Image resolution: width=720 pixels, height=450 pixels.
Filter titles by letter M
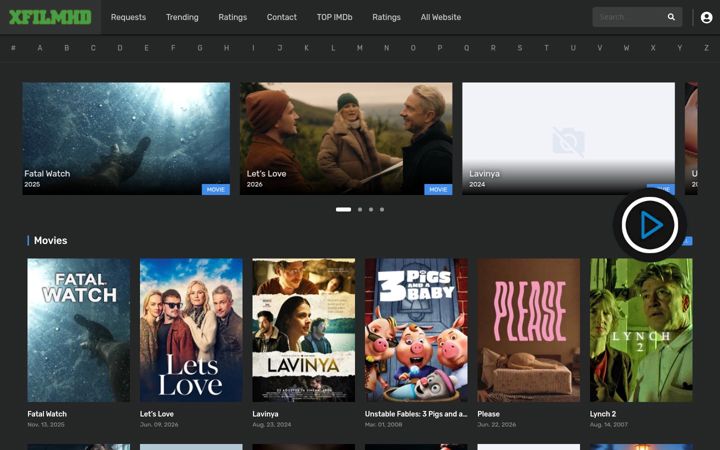point(360,48)
